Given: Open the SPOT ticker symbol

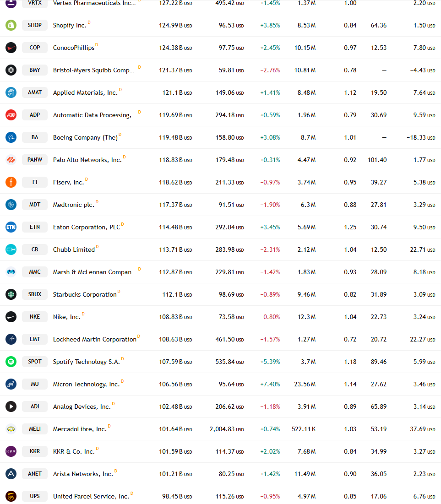Looking at the screenshot, I should coord(35,362).
